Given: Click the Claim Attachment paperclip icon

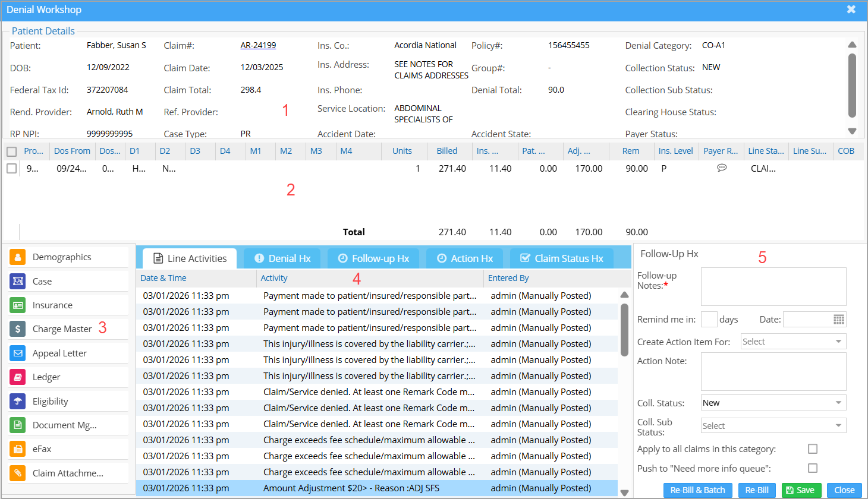Looking at the screenshot, I should [x=18, y=473].
